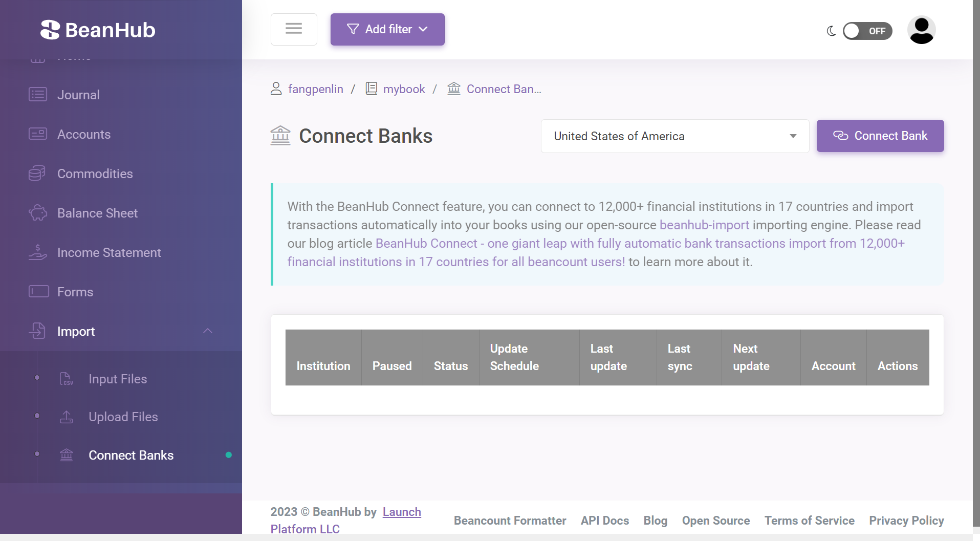Toggle dark mode OFF switch
Screen dimensions: 980x541
[867, 31]
